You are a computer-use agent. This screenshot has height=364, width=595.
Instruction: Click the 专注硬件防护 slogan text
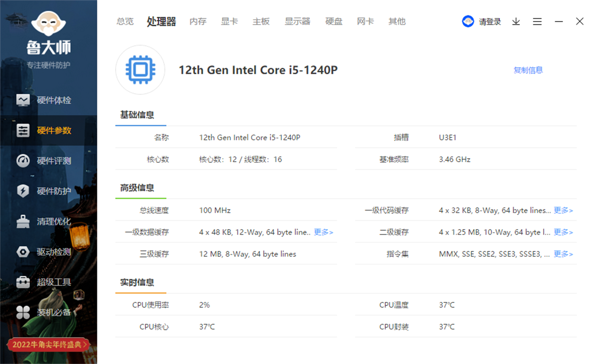point(49,65)
